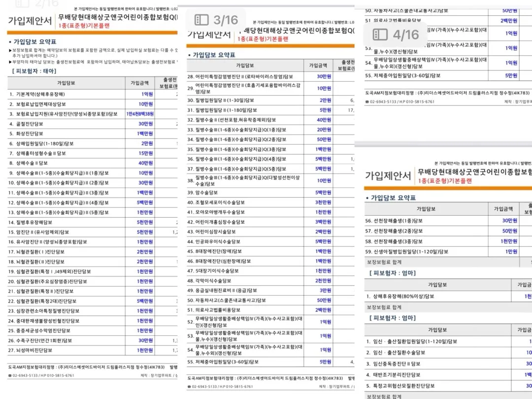Click the '1만원' amount for 신생아질병입원일당
The width and height of the screenshot is (532, 399).
pos(511,252)
